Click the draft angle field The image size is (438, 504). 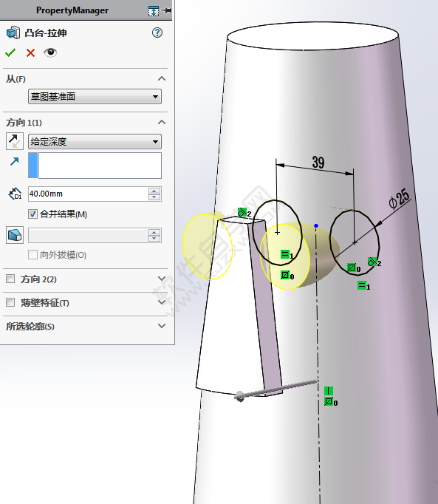click(89, 236)
